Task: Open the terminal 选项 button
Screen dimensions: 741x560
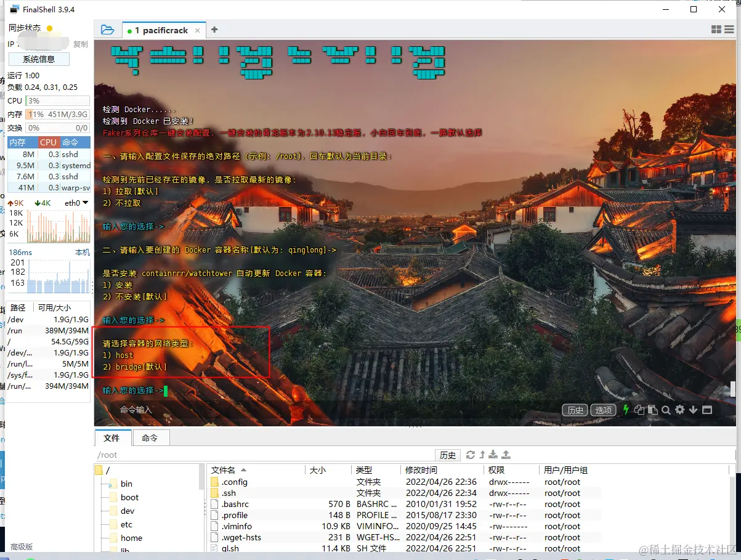Action: click(603, 410)
